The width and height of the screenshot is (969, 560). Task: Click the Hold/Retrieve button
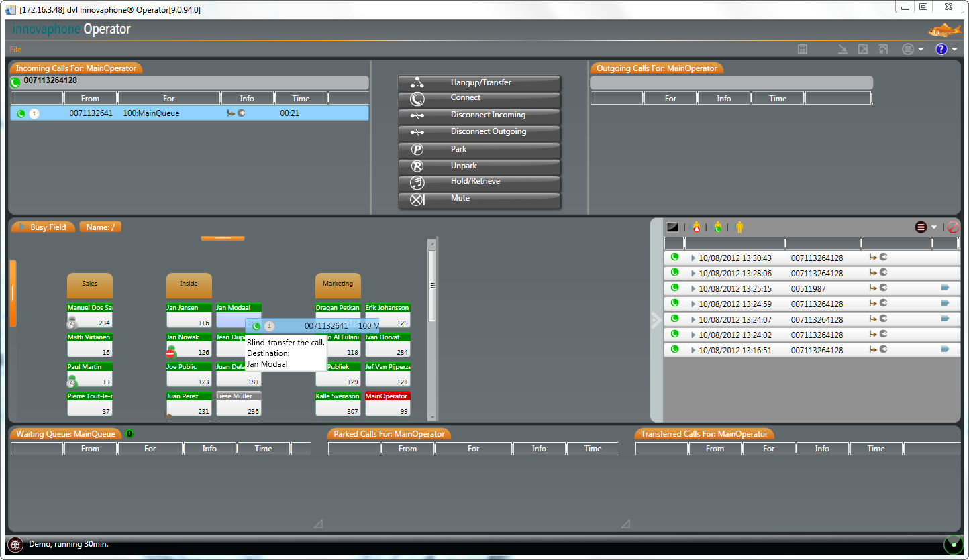coord(479,182)
